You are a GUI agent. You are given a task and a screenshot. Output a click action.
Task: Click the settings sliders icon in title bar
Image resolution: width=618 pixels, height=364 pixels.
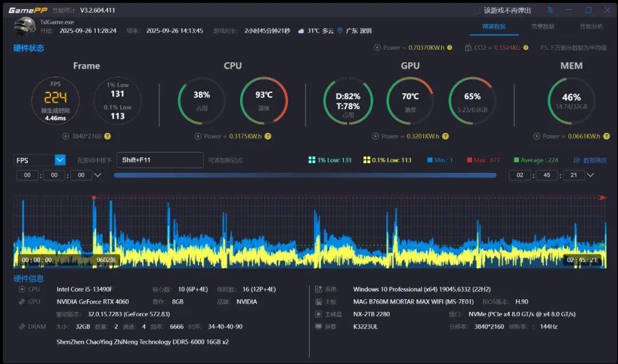550,10
